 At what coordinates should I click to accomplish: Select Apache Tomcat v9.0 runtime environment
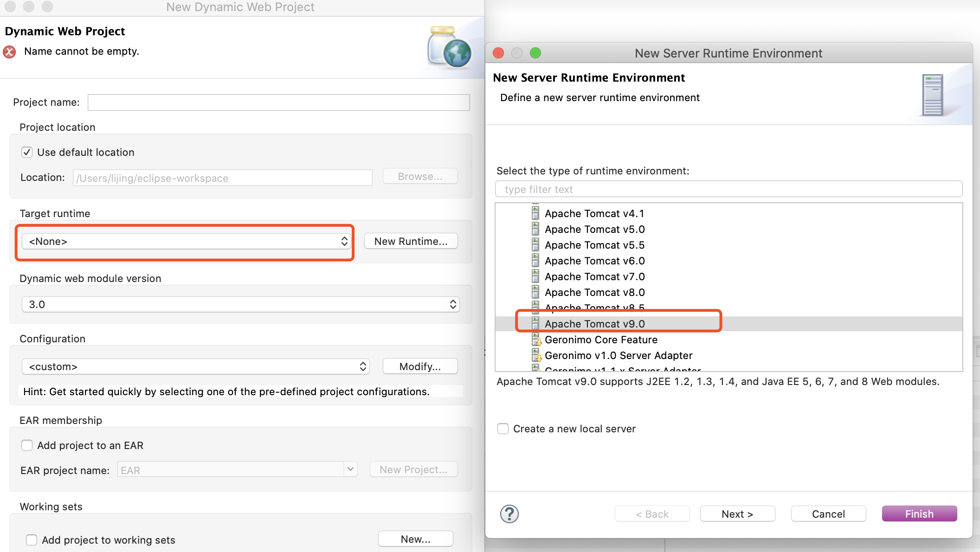pos(594,323)
